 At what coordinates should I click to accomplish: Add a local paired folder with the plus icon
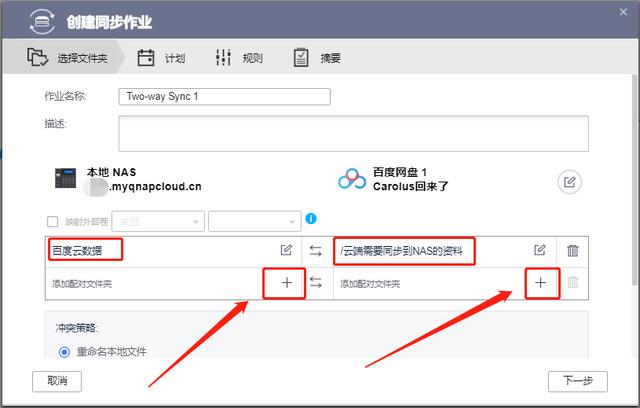(x=287, y=283)
